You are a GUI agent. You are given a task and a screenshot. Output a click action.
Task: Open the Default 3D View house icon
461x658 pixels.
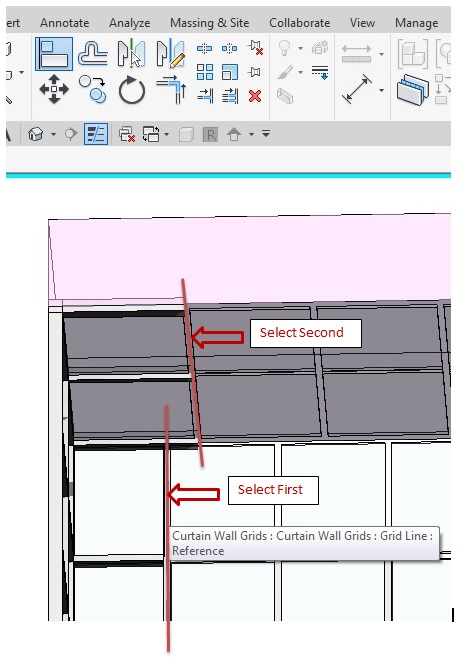coord(36,134)
